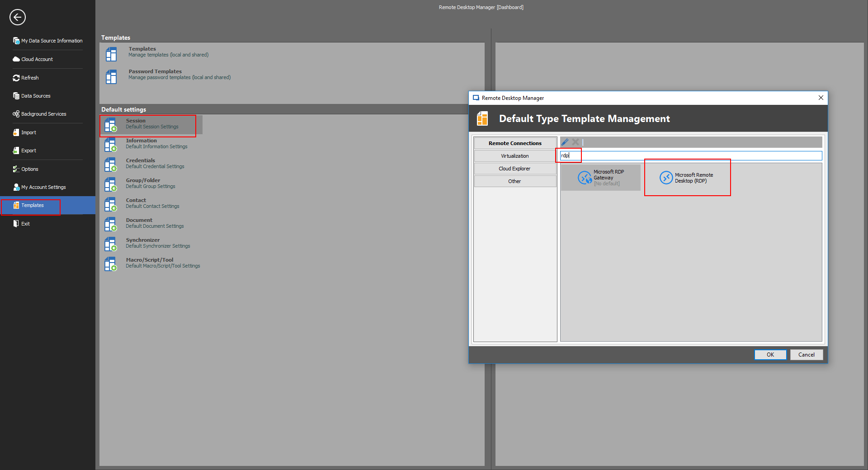Screen dimensions: 868x470
Task: Click the Background Services icon
Action: [43, 113]
